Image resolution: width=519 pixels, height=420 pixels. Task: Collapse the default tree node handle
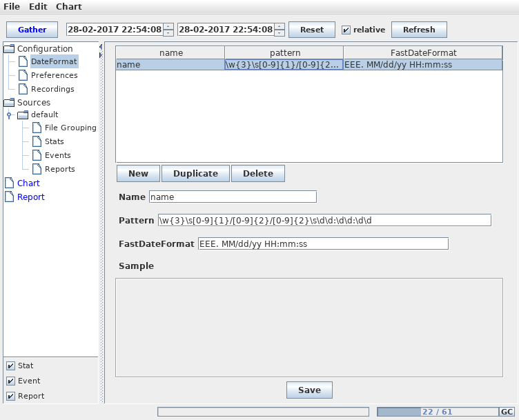9,115
